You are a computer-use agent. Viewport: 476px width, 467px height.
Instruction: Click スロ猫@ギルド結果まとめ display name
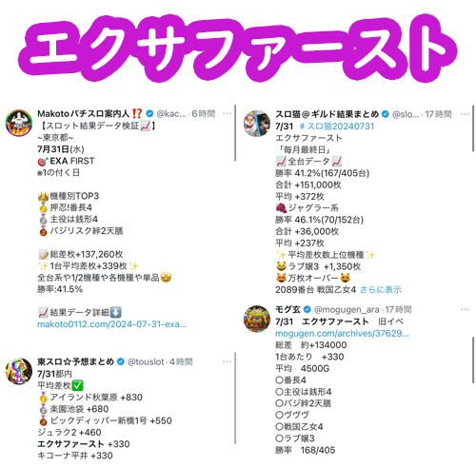(x=327, y=114)
